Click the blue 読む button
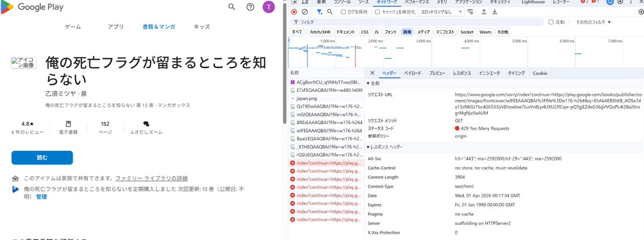644x240 pixels. [x=42, y=157]
